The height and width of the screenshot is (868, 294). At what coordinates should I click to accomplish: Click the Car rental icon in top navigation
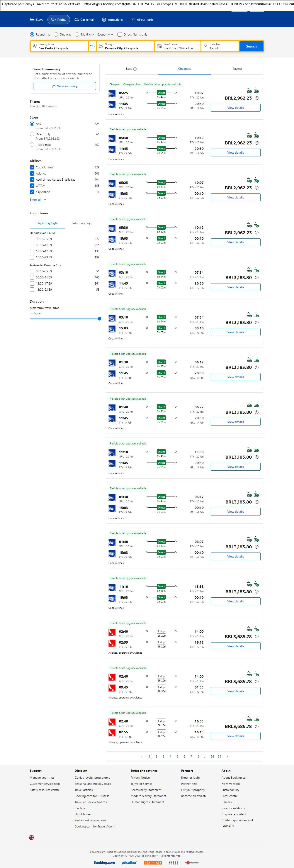point(77,20)
